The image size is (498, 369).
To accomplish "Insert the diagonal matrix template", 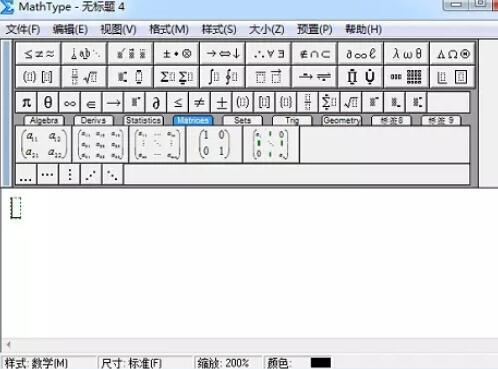I will click(271, 144).
